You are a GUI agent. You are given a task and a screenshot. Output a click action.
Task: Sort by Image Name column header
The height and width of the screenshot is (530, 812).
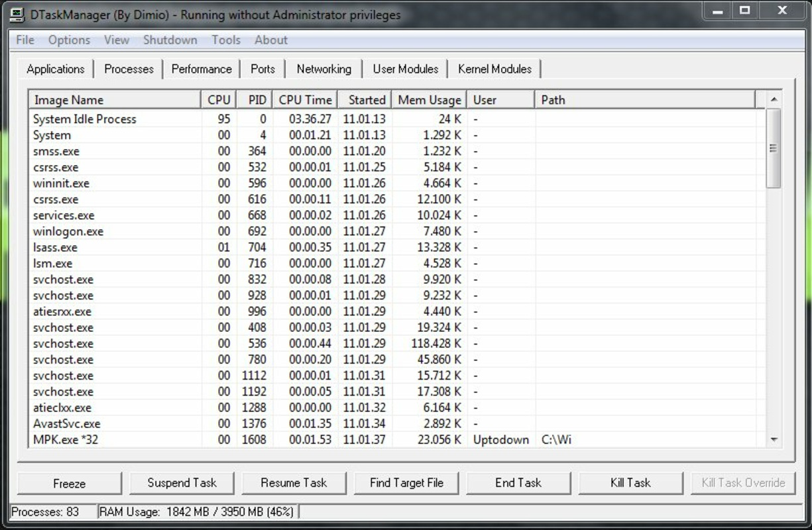point(115,100)
